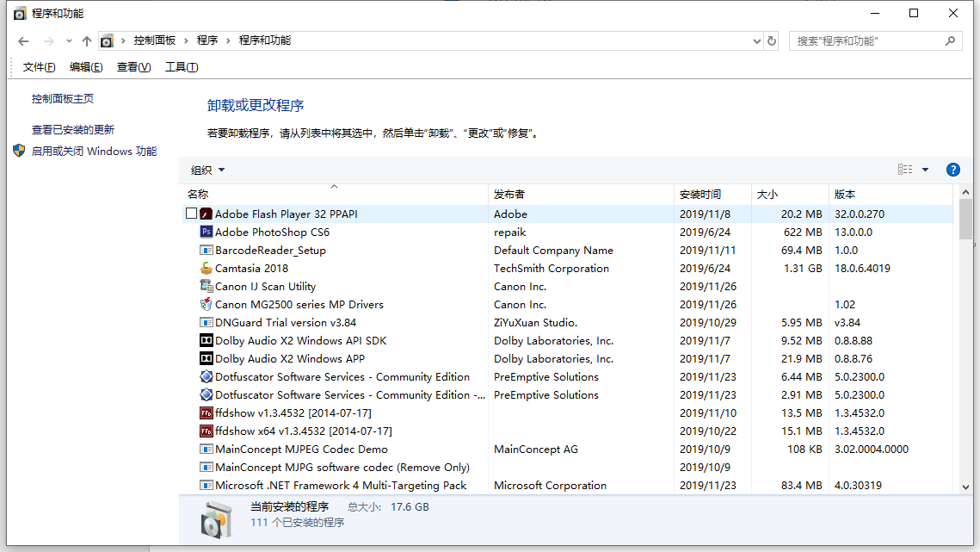Click the MainConcept MJPG software codec icon
This screenshot has height=552, width=980.
[206, 468]
